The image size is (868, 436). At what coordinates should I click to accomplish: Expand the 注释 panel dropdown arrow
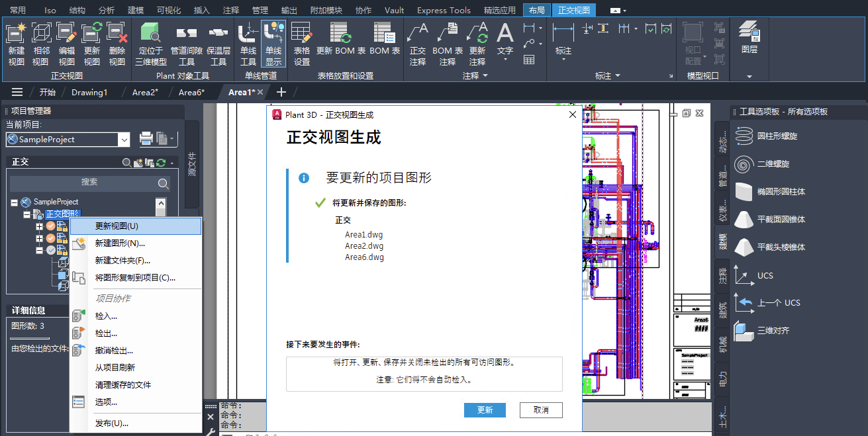[x=485, y=76]
